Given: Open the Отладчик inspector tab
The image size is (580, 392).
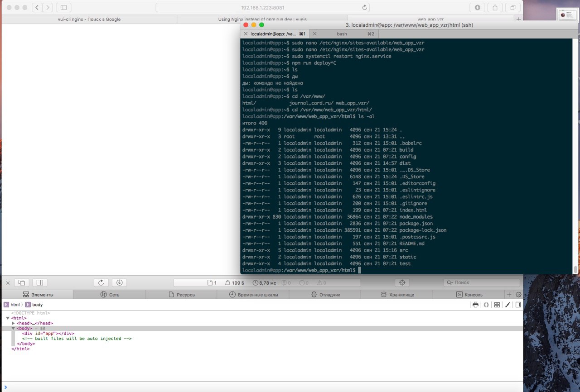Looking at the screenshot, I should coord(325,295).
